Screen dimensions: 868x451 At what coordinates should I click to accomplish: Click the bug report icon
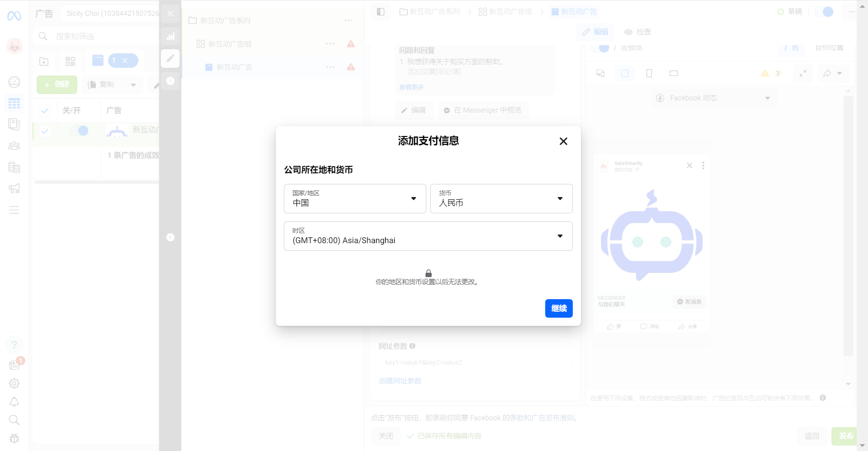tap(14, 438)
